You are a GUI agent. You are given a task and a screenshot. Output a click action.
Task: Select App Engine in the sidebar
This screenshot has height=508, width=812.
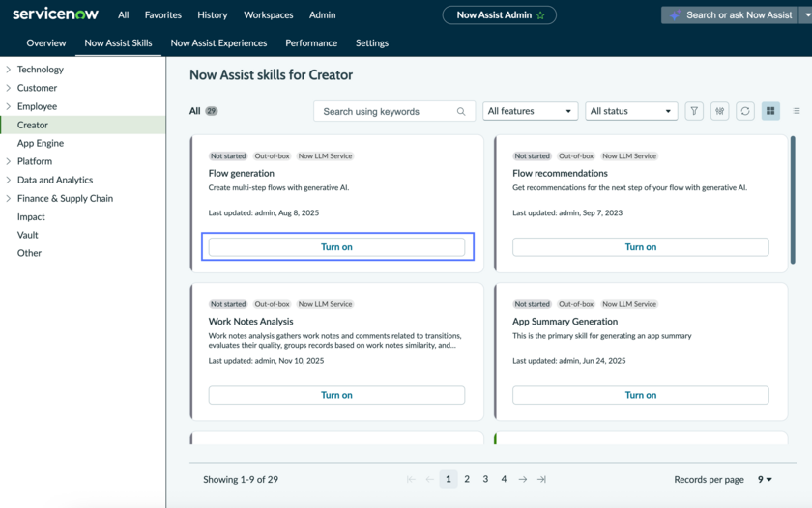click(x=41, y=143)
